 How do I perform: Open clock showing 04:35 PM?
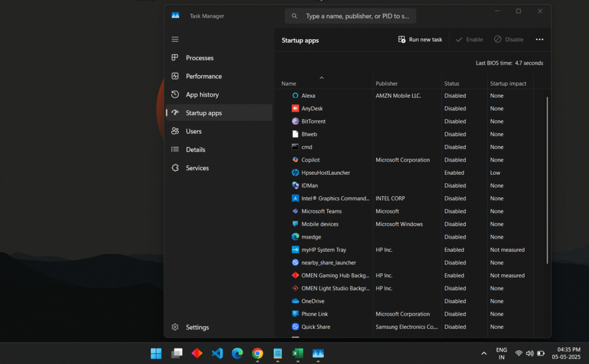pyautogui.click(x=566, y=353)
